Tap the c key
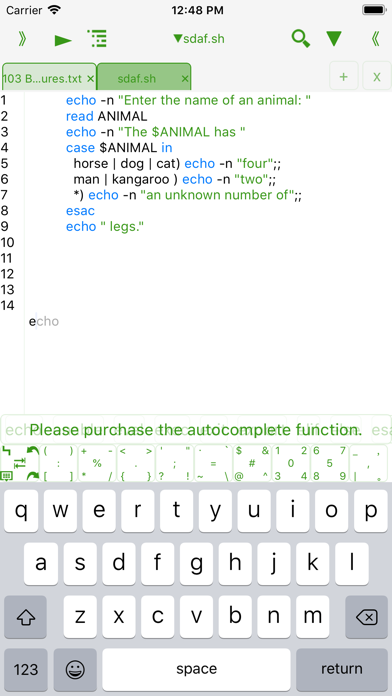Viewport: 392px width, 696px height. [x=157, y=617]
